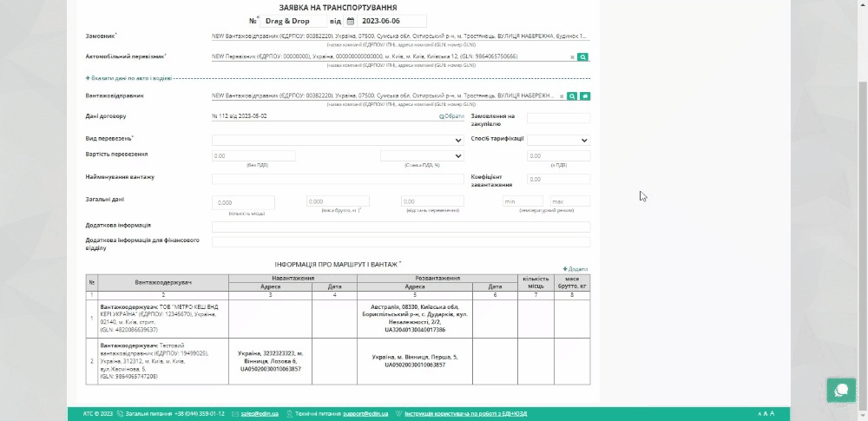The width and height of the screenshot is (868, 421).
Task: Expand 'Вказати дані по авто і водіїв'
Action: 128,78
